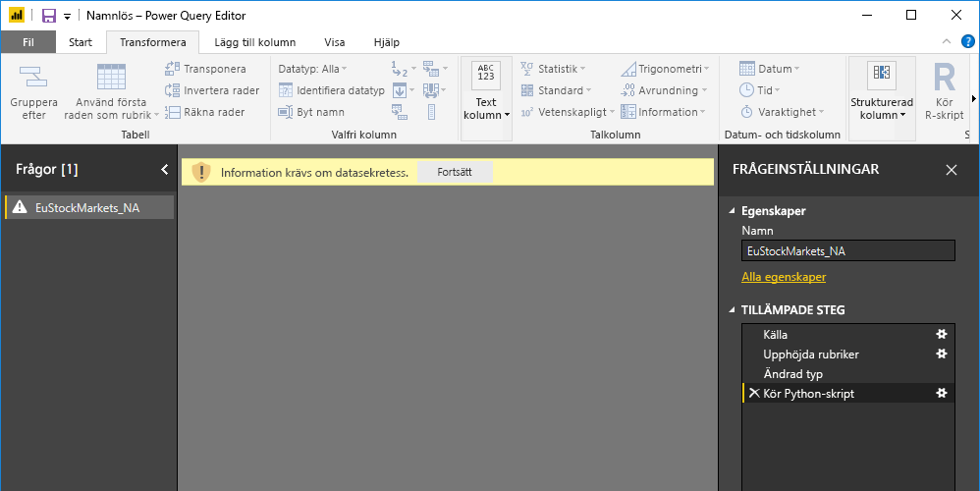
Task: Open the Standard dropdown
Action: coord(556,90)
